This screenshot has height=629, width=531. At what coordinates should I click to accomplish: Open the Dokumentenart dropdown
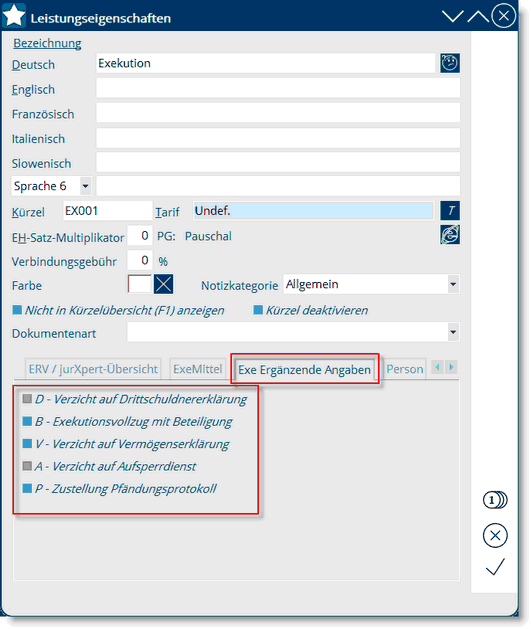[453, 332]
